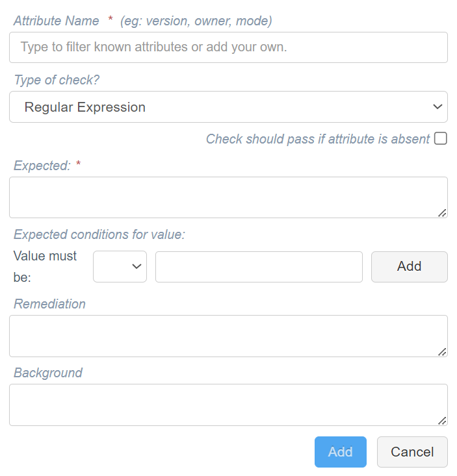Click the 'Check should pass if attribute is absent' label
This screenshot has width=457, height=476.
click(x=318, y=139)
